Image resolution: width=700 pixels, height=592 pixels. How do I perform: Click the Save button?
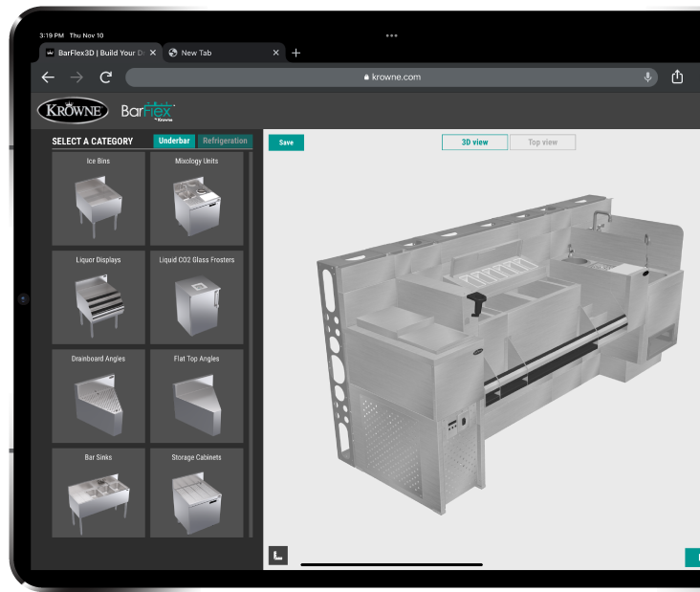tap(286, 143)
